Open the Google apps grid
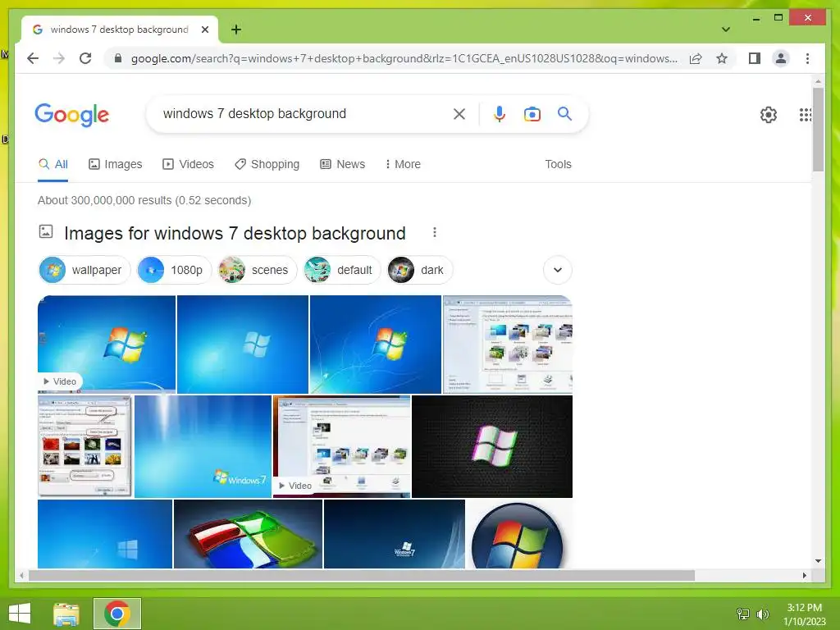The width and height of the screenshot is (840, 630). tap(806, 114)
